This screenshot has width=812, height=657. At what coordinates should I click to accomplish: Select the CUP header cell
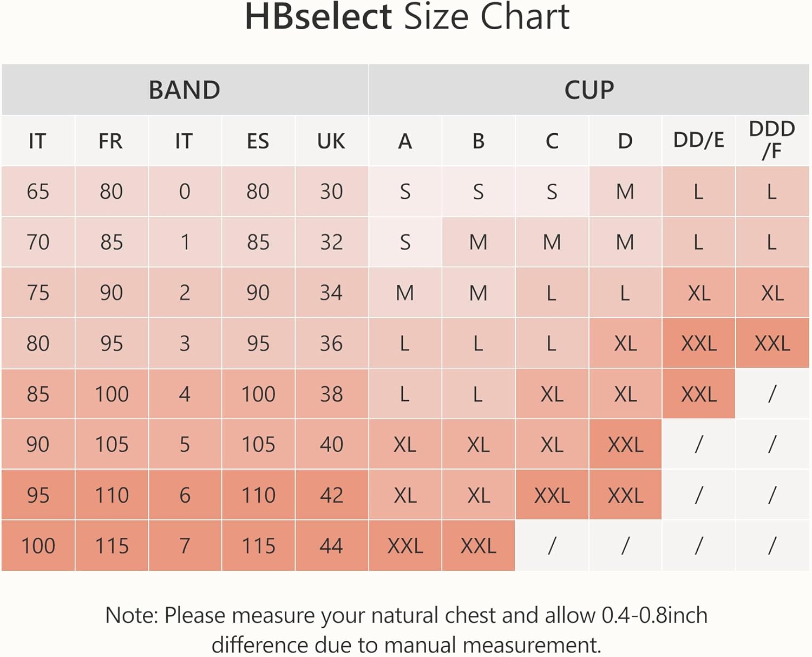tap(589, 90)
